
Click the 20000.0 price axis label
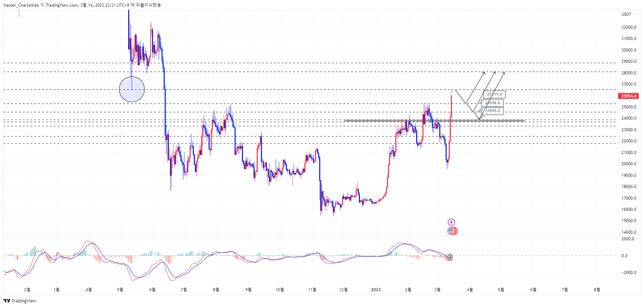pyautogui.click(x=629, y=164)
